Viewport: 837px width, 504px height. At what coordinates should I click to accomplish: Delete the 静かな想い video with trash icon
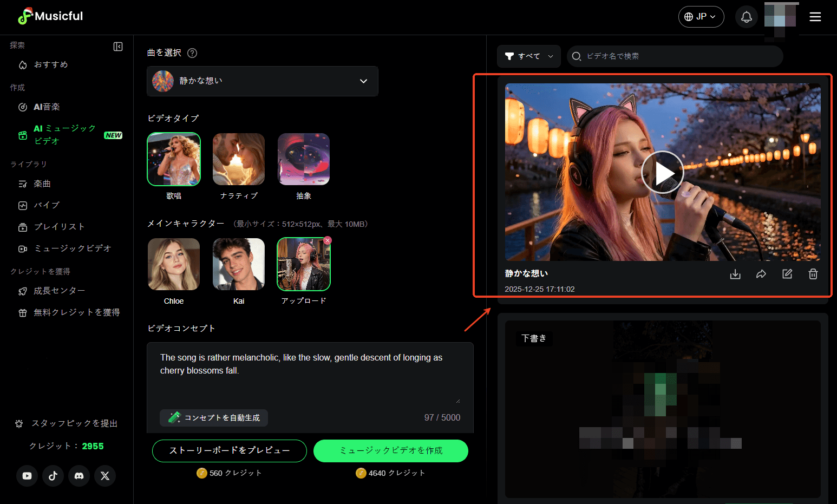(813, 274)
